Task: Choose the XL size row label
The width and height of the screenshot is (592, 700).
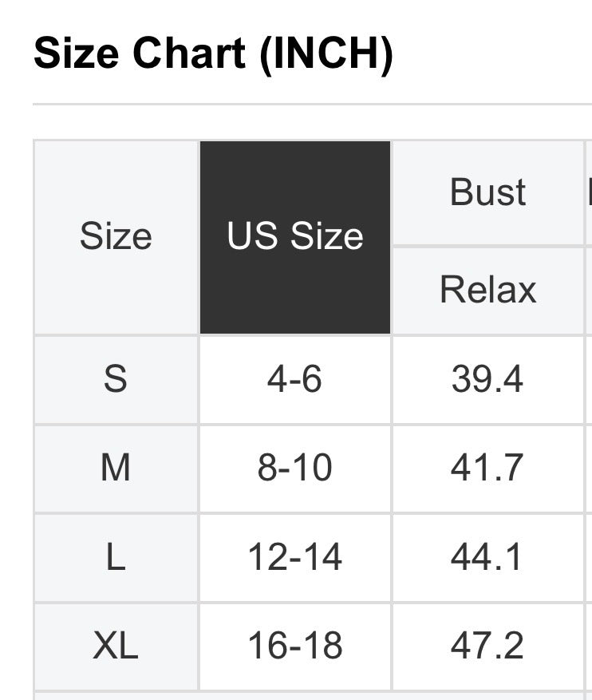Action: coord(116,646)
